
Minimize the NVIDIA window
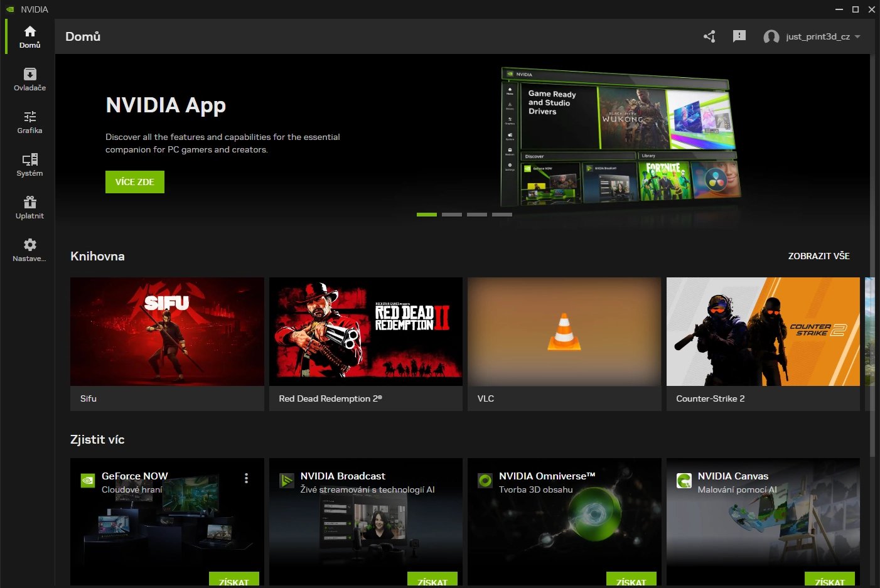839,9
